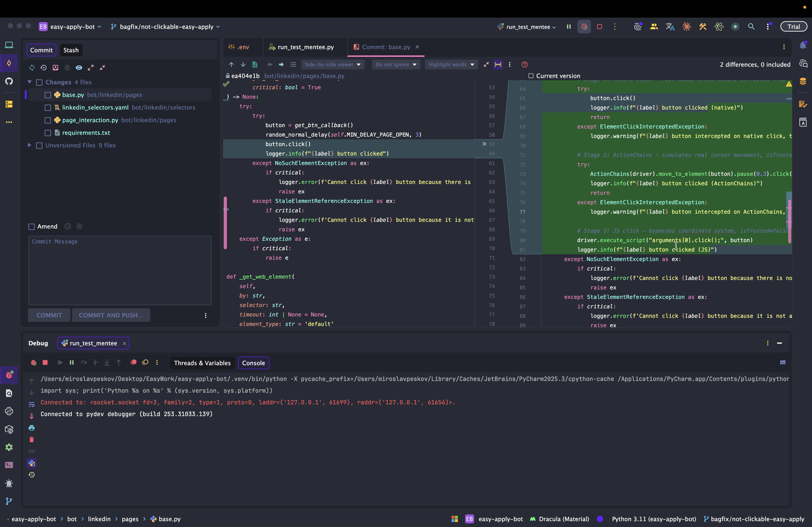
Task: Click the Shelve changes icon
Action: tap(55, 67)
